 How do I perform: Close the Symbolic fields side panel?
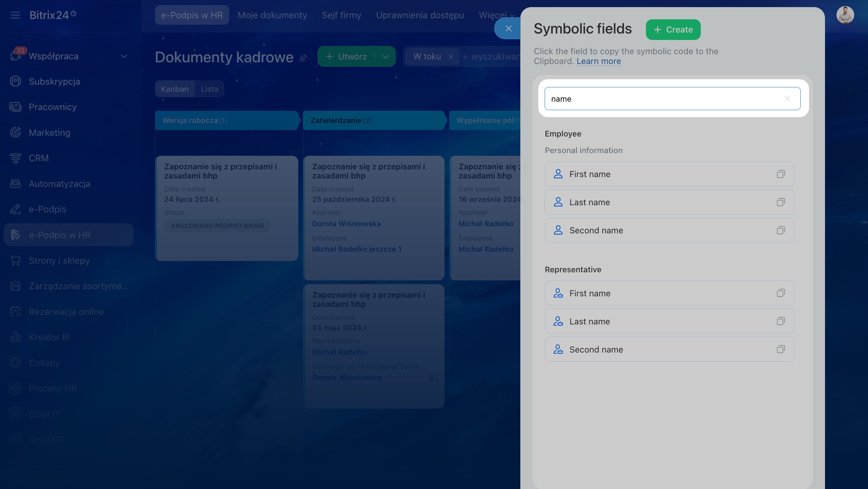point(508,28)
